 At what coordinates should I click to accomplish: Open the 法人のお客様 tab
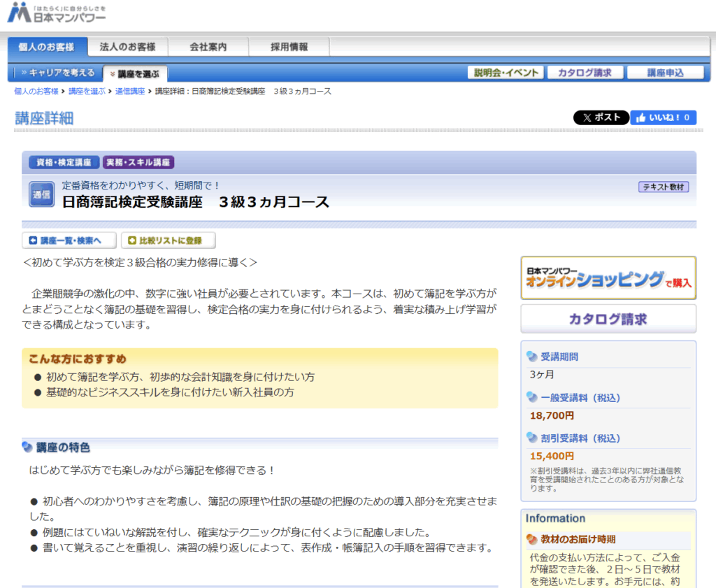point(127,47)
